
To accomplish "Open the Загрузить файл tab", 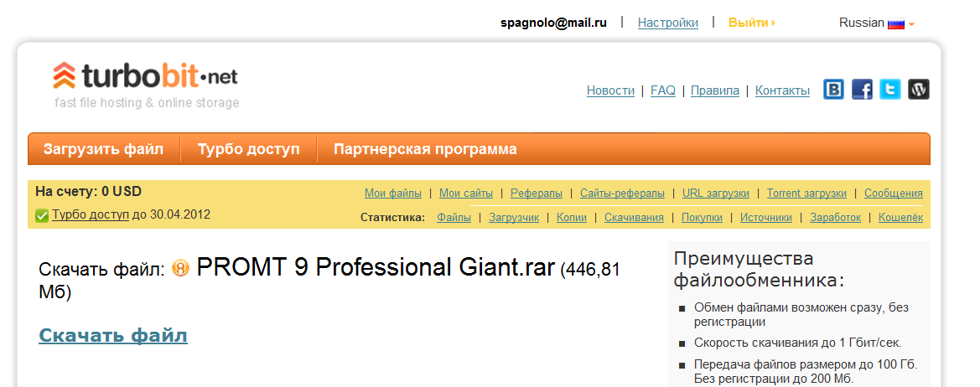I will tap(103, 149).
